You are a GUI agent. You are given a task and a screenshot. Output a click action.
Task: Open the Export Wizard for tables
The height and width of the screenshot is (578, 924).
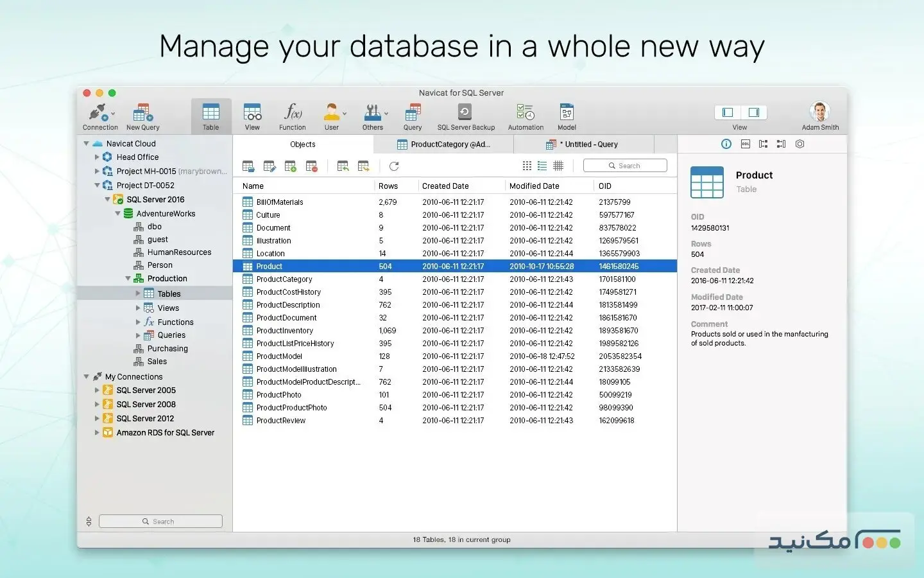364,166
